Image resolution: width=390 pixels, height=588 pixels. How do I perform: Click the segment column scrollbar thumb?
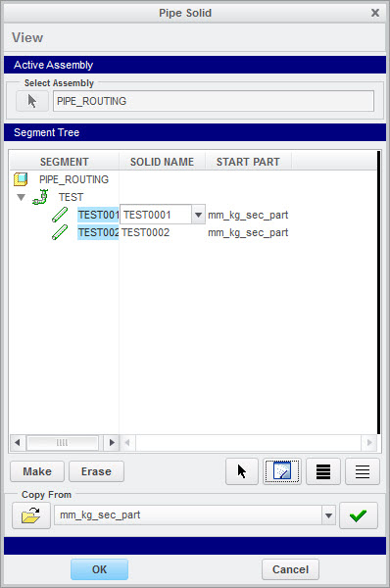63,443
